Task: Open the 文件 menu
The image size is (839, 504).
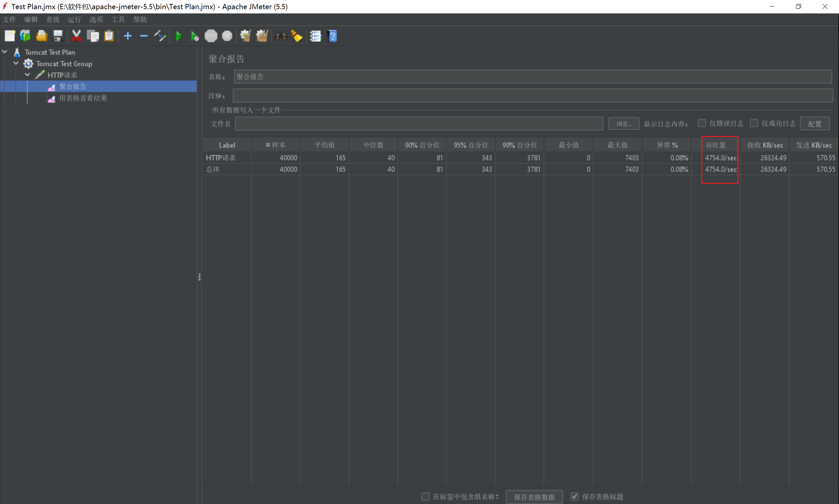Action: (10, 19)
